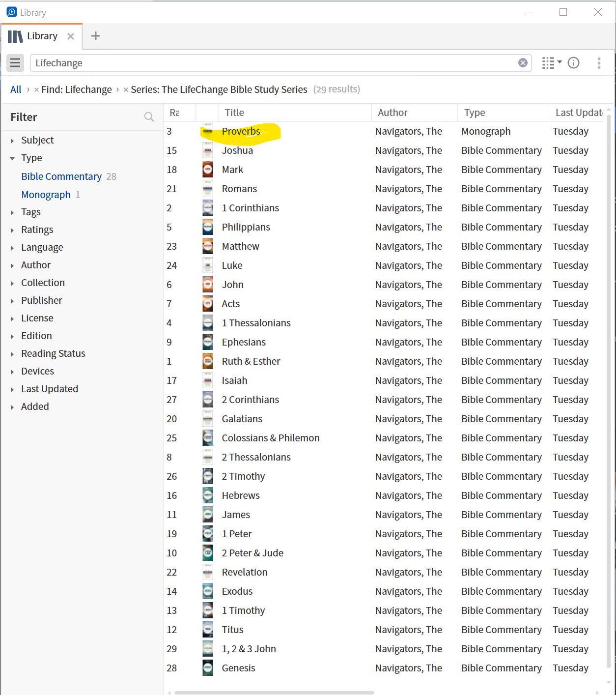
Task: Open the Colossians & Philemon cover
Action: pos(208,438)
